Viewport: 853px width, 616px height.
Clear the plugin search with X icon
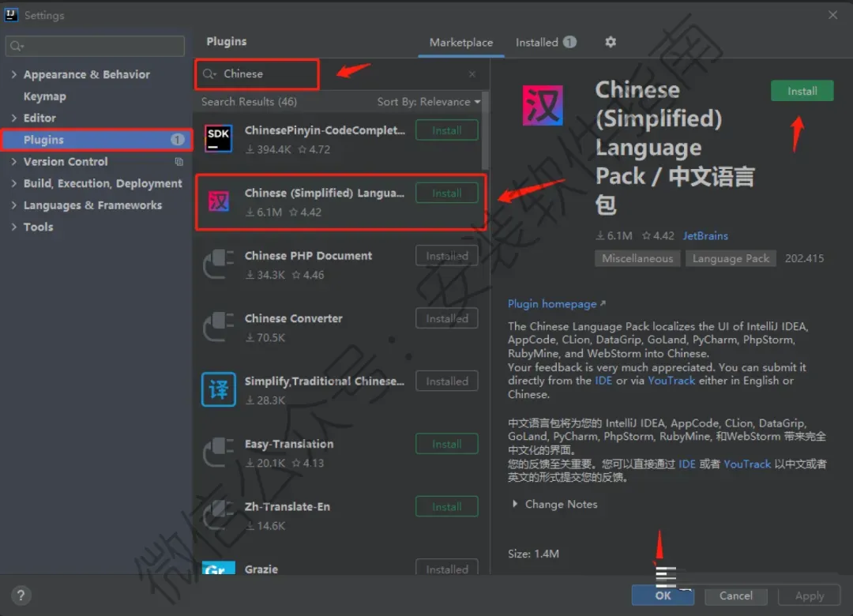(x=472, y=74)
